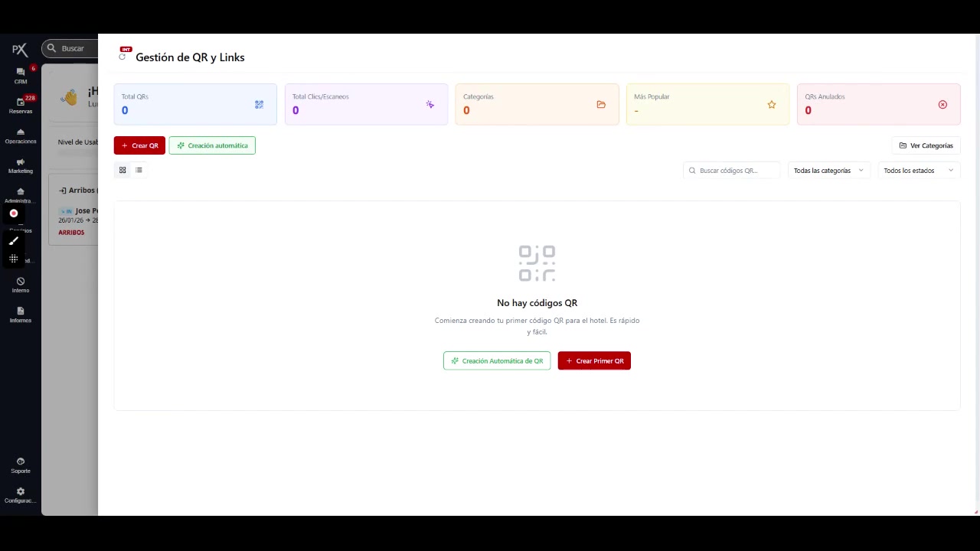Select the QRs Anulados stat card
This screenshot has height=551, width=980.
click(x=878, y=104)
